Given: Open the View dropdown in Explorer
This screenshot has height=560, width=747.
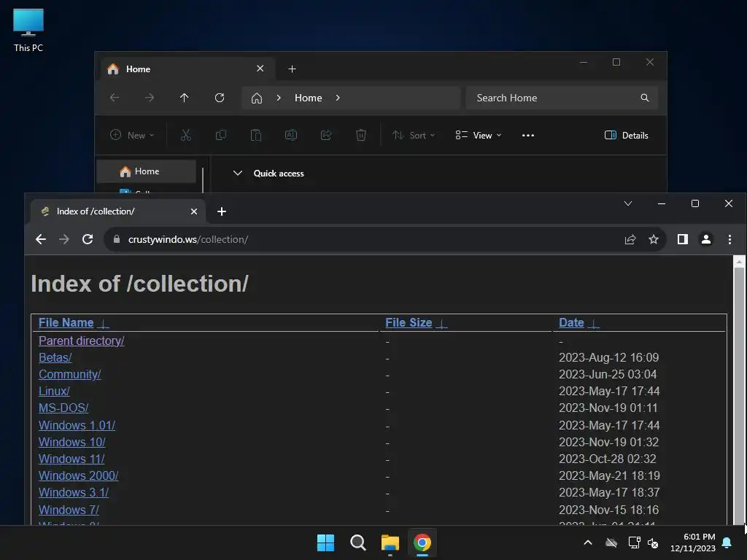Looking at the screenshot, I should 479,135.
